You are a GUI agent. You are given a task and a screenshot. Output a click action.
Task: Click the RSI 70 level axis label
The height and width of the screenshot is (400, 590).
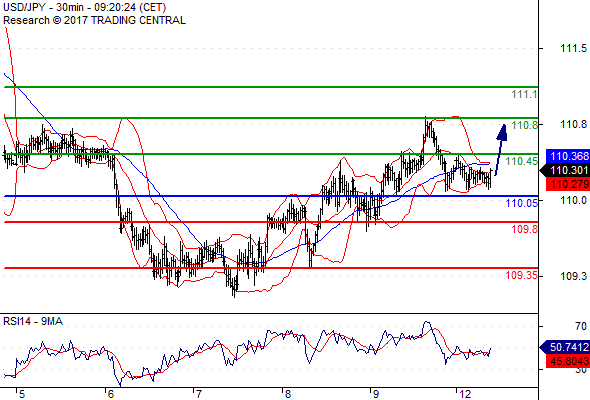pos(581,326)
